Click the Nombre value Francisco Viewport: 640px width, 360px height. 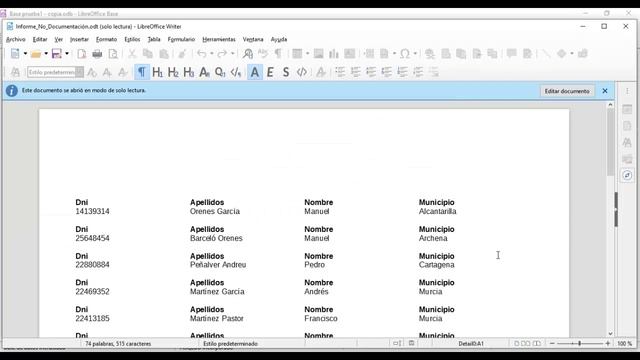coord(321,318)
